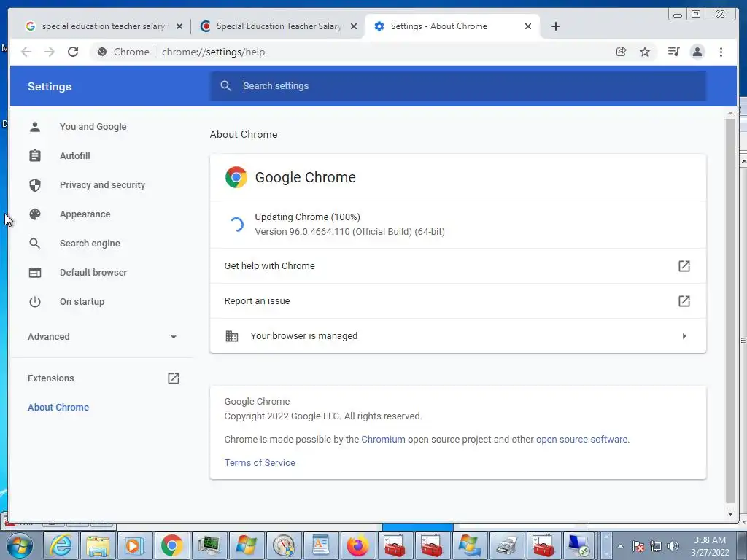
Task: Click Report an issue
Action: pyautogui.click(x=458, y=301)
